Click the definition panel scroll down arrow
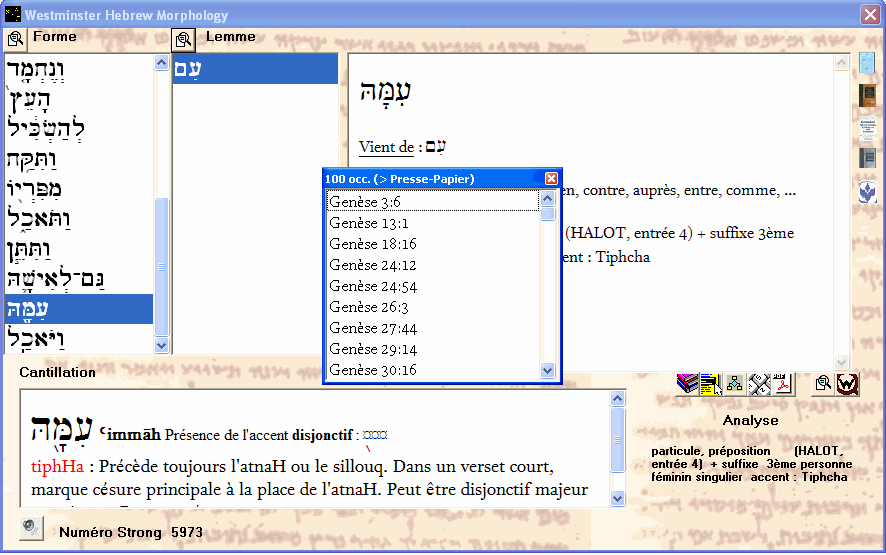Screen dimensions: 886x555 tap(841, 362)
